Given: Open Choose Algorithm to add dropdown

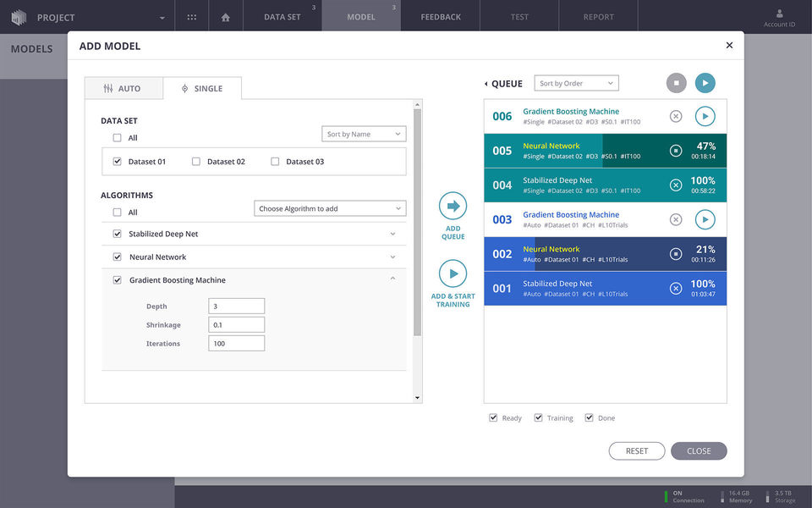Looking at the screenshot, I should pos(330,208).
